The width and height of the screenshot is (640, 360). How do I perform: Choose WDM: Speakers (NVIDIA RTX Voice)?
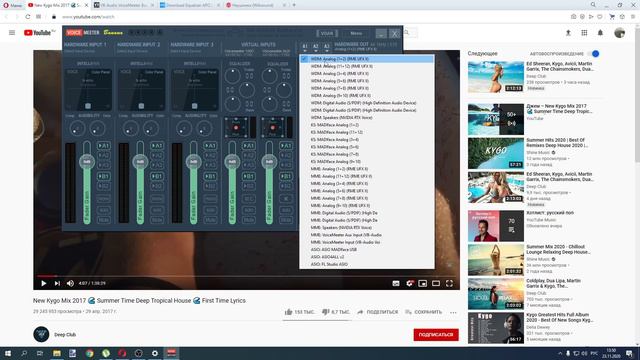(367, 118)
